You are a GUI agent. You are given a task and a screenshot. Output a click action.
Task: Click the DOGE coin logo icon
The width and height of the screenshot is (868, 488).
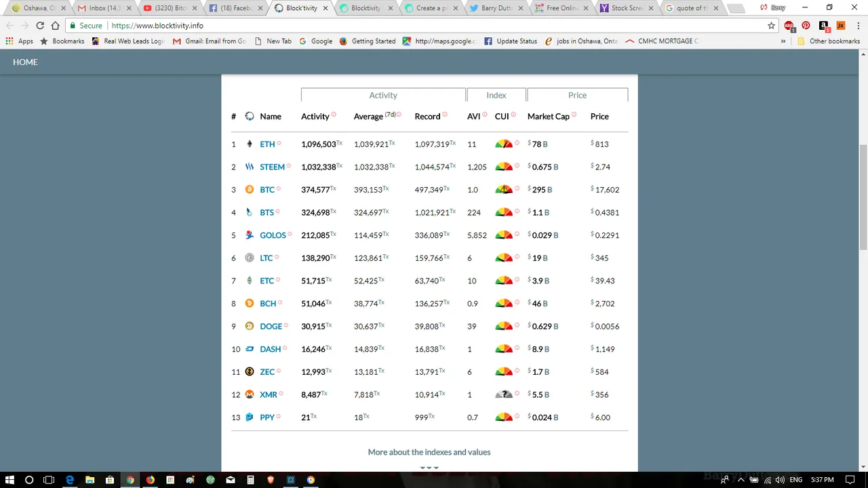point(250,326)
